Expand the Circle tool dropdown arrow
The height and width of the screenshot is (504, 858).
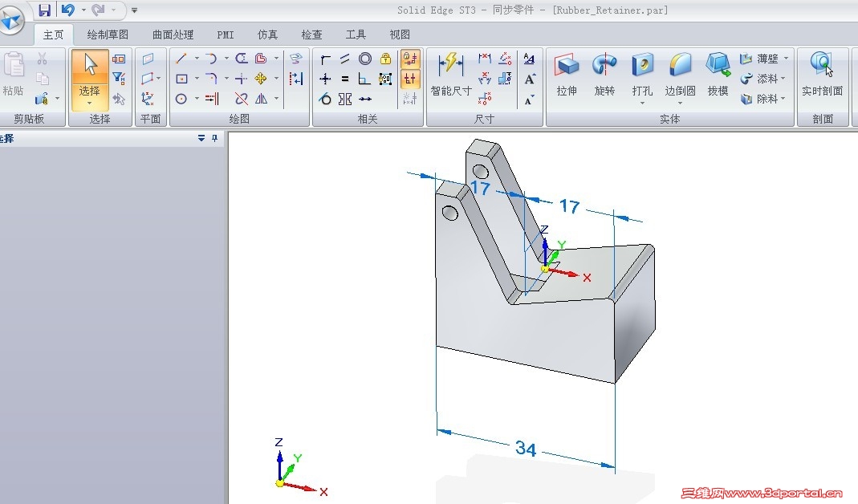(x=197, y=99)
